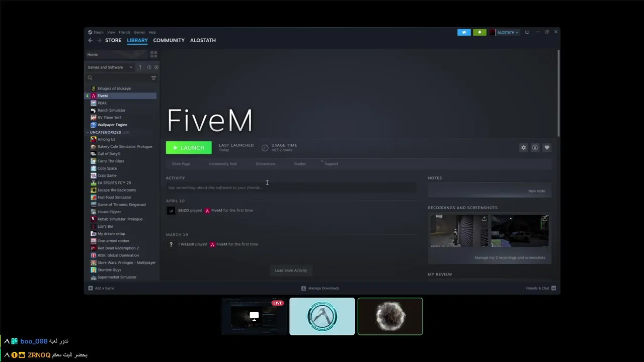Open the View menu
644x362 pixels.
pos(111,32)
